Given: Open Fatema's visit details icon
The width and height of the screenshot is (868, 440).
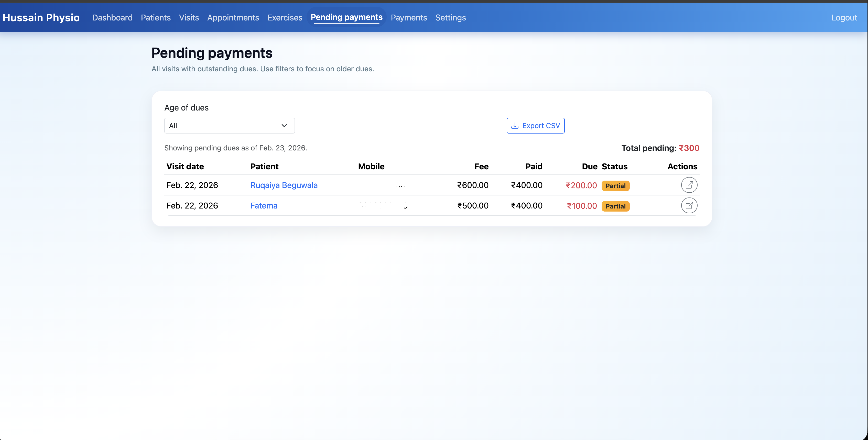Looking at the screenshot, I should tap(689, 205).
